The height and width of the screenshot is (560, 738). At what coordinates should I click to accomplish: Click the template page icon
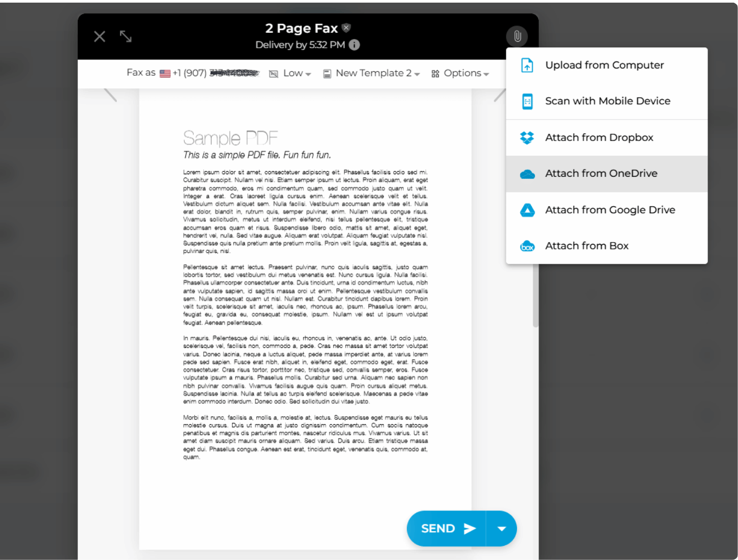(327, 74)
